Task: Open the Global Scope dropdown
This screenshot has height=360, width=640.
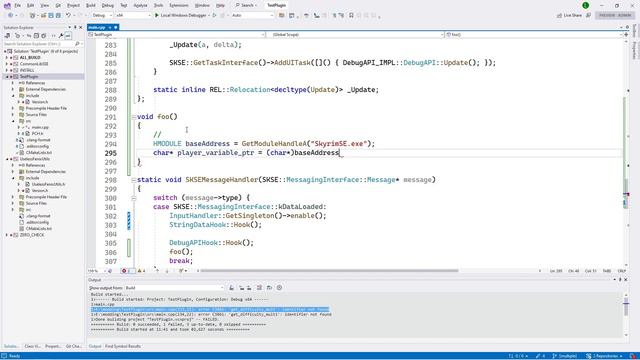Action: pos(355,35)
